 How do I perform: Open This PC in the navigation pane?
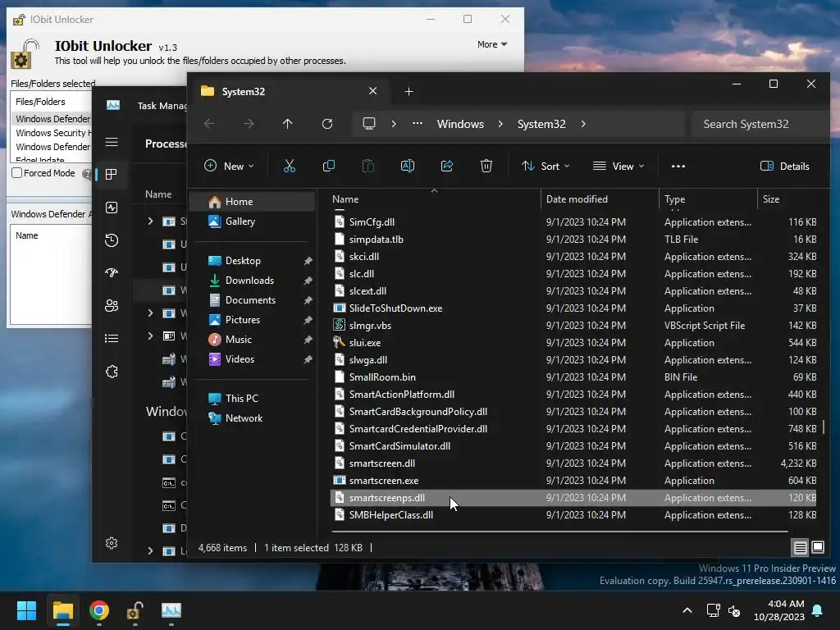pyautogui.click(x=252, y=398)
